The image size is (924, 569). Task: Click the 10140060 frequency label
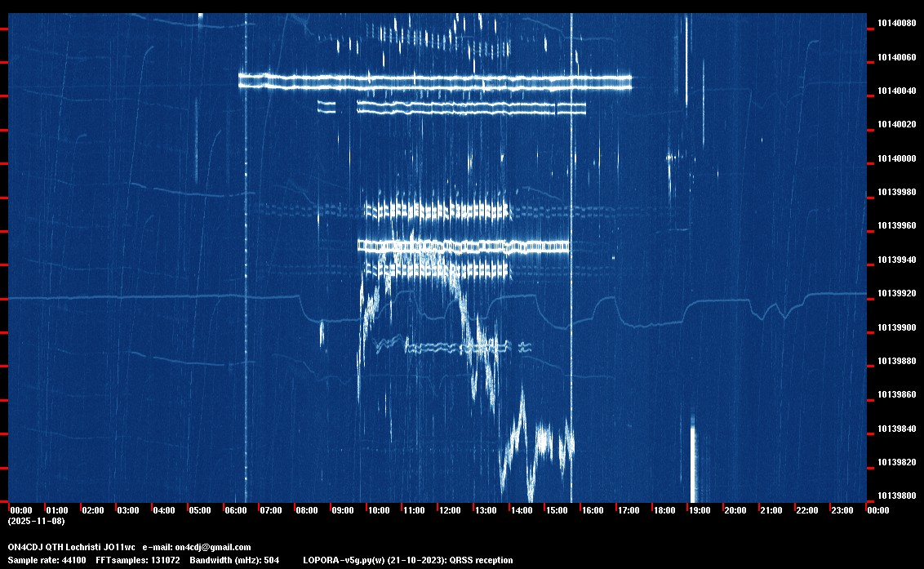pyautogui.click(x=897, y=57)
